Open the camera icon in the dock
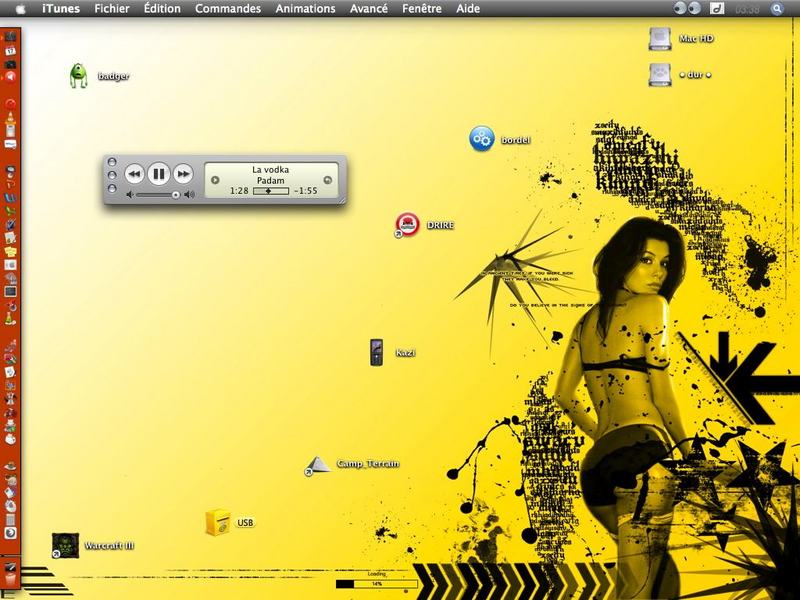This screenshot has height=600, width=800. pos(10,64)
